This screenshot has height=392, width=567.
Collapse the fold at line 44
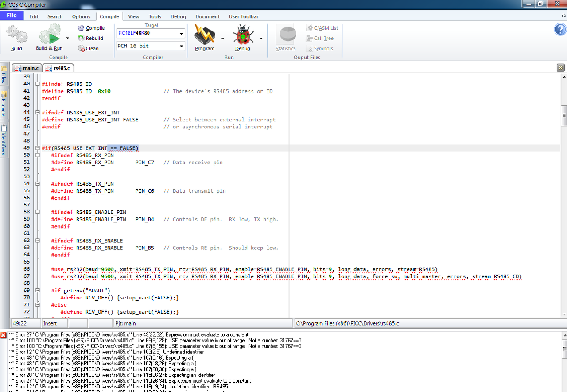(38, 113)
